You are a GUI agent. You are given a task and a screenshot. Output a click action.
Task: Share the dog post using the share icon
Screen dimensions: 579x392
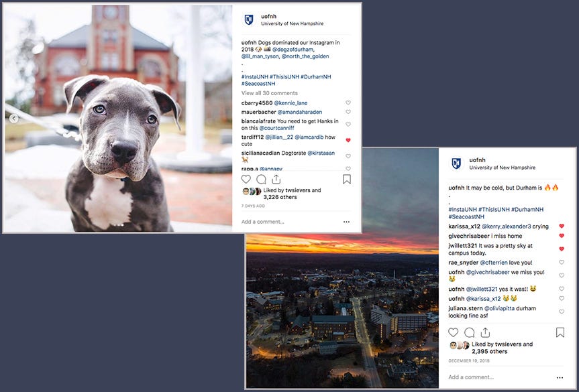tap(276, 179)
